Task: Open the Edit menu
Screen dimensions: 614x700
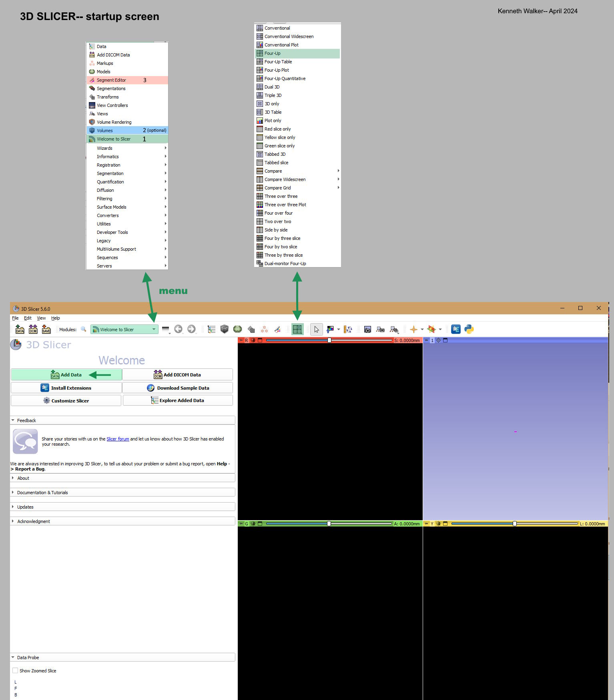Action: pos(28,318)
